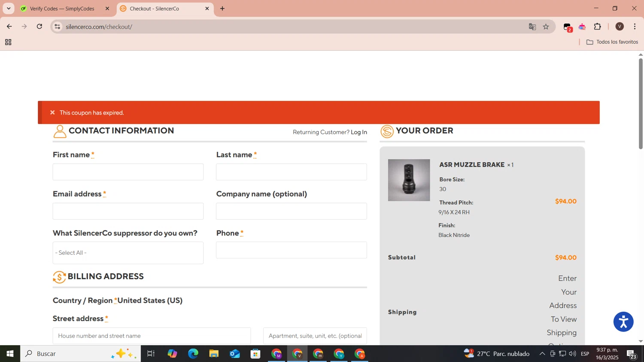Open Outlook from the taskbar
644x362 pixels.
235,354
